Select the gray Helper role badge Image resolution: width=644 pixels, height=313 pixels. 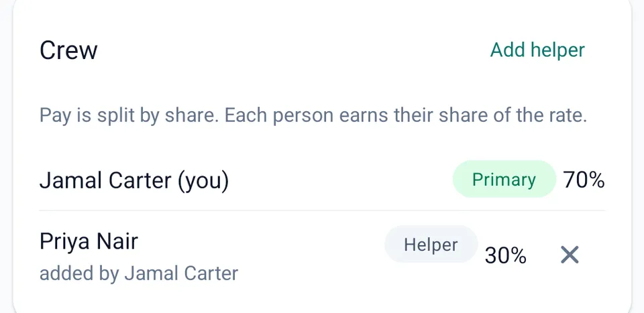(x=431, y=245)
